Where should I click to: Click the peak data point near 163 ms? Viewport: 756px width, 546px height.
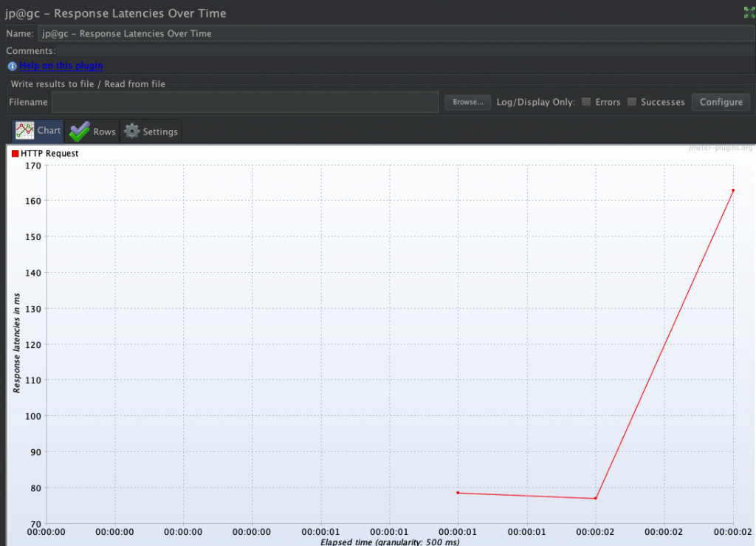pyautogui.click(x=733, y=191)
